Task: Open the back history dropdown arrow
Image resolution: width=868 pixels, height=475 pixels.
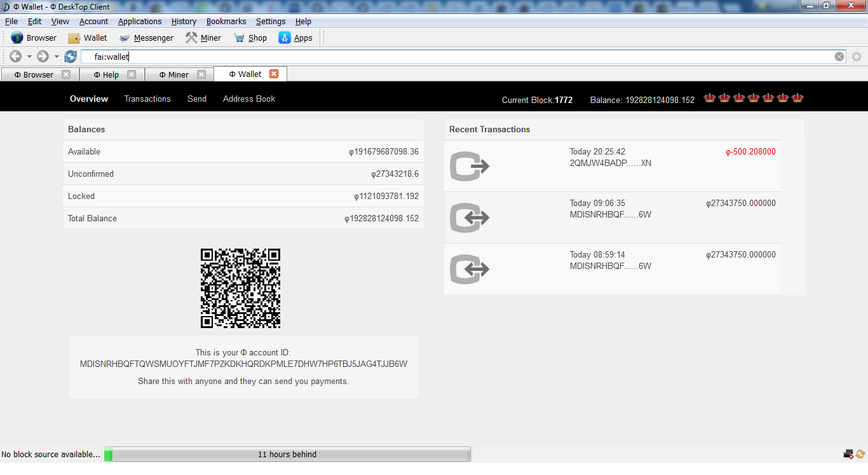Action: (29, 57)
